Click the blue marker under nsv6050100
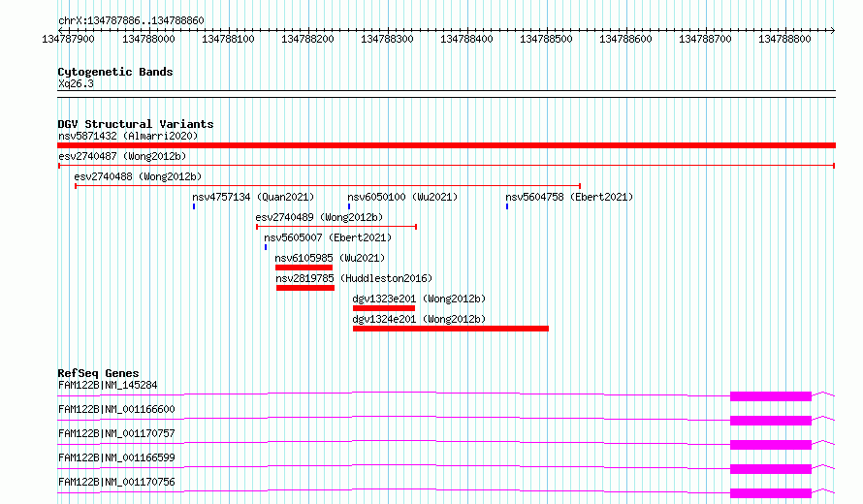The image size is (863, 504). tap(349, 206)
